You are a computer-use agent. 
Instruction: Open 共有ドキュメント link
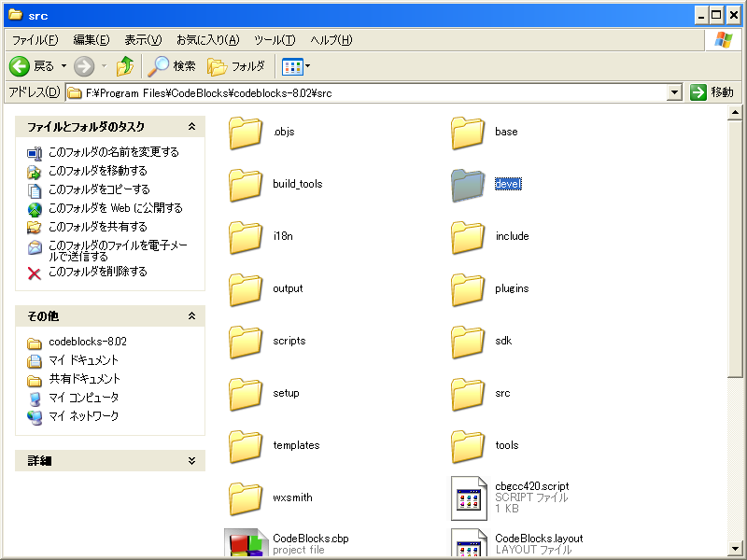click(x=84, y=379)
